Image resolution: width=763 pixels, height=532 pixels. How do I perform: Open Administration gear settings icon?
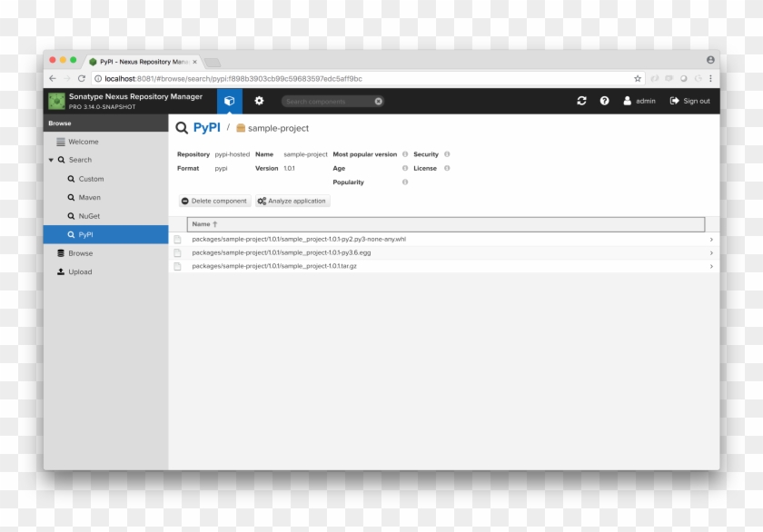259,101
